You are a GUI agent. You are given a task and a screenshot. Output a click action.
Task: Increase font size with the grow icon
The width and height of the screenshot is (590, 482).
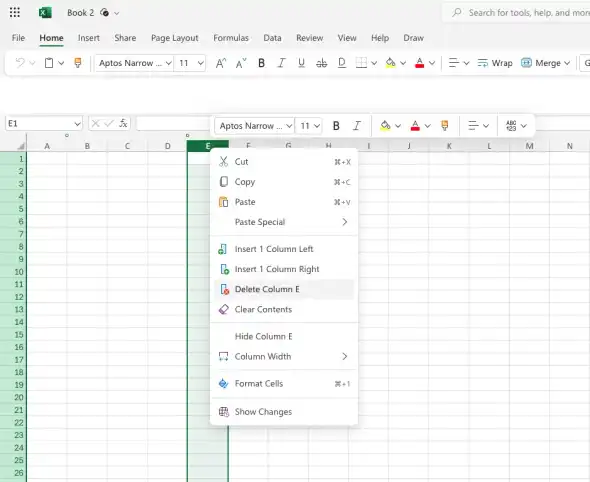click(x=221, y=63)
